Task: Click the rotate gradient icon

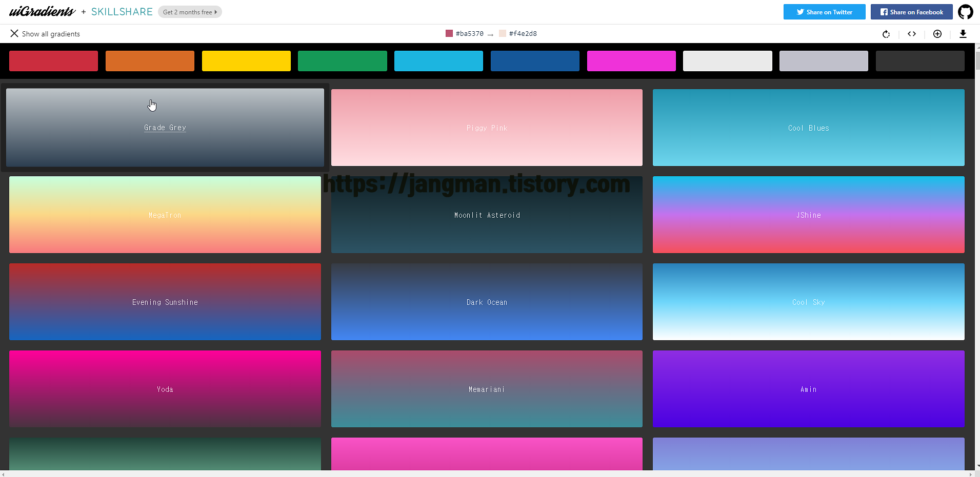Action: (886, 34)
